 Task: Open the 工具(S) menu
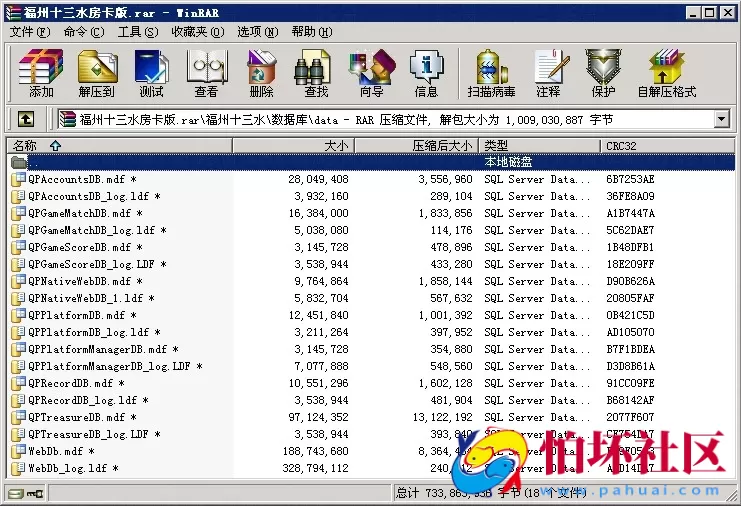(138, 32)
